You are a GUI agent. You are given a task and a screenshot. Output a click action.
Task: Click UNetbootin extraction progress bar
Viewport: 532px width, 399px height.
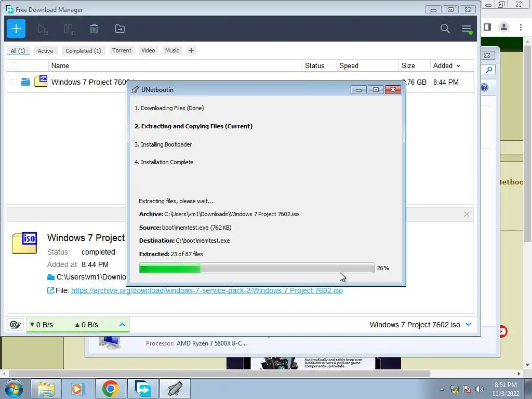tap(257, 268)
